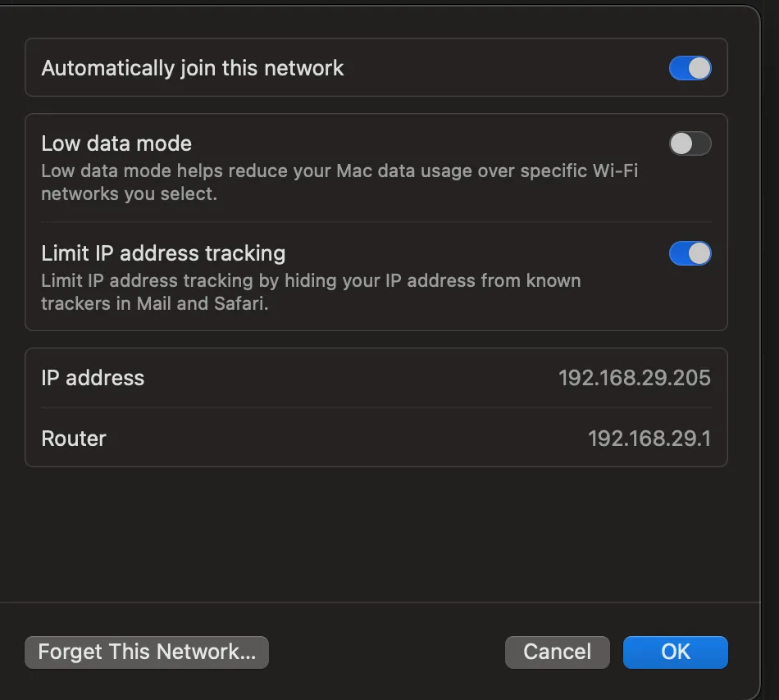This screenshot has height=700, width=779.
Task: Enable the Low data mode switch
Action: pyautogui.click(x=690, y=144)
